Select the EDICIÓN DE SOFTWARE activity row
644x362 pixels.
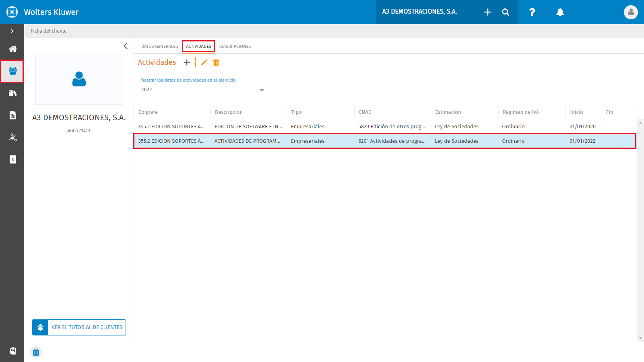pos(386,126)
